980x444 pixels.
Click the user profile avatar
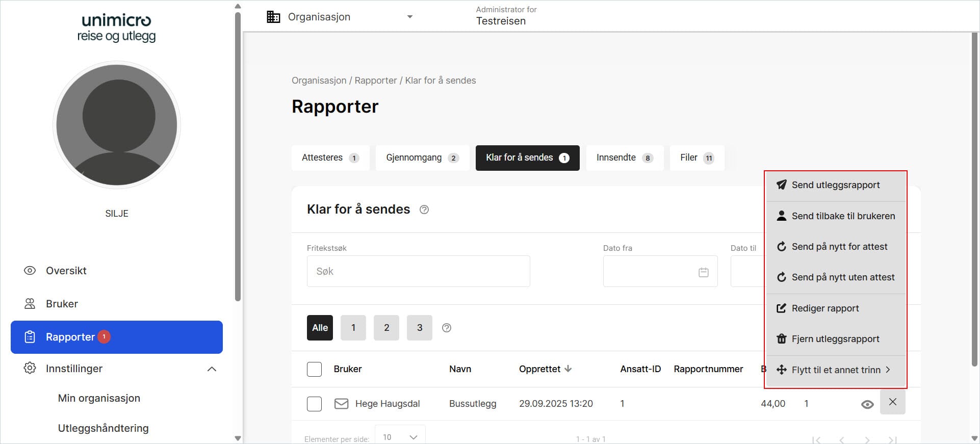coord(117,125)
